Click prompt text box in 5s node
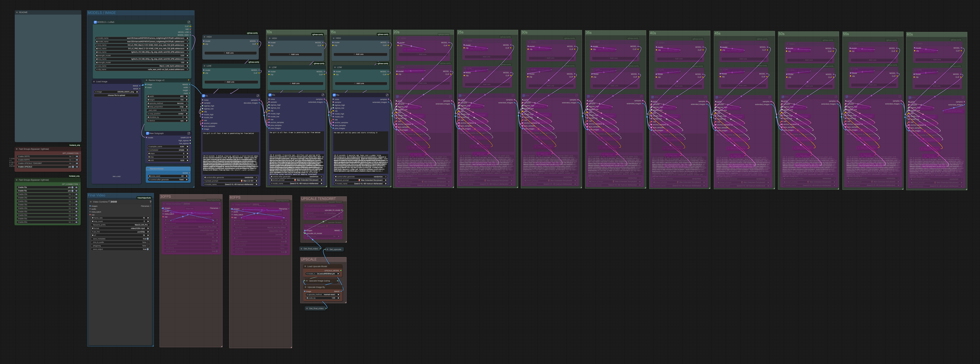This screenshot has width=980, height=364. (x=231, y=141)
